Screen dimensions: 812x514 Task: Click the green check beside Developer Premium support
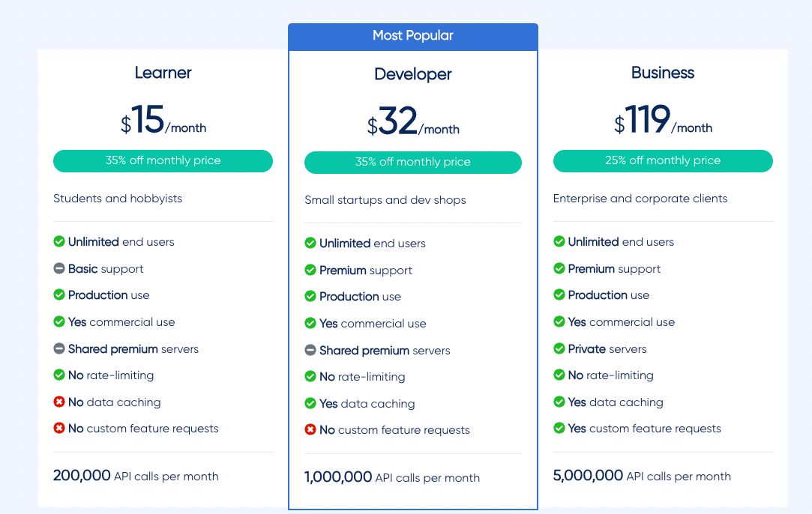(310, 270)
